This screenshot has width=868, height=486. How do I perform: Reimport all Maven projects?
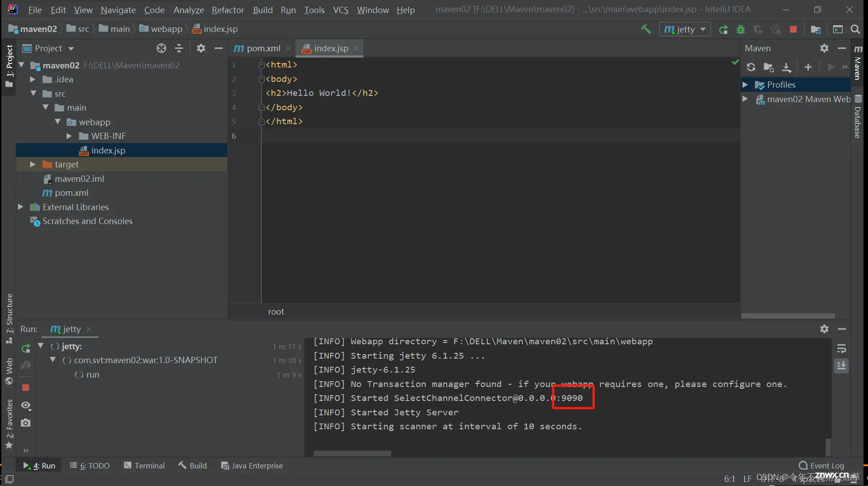coord(751,67)
